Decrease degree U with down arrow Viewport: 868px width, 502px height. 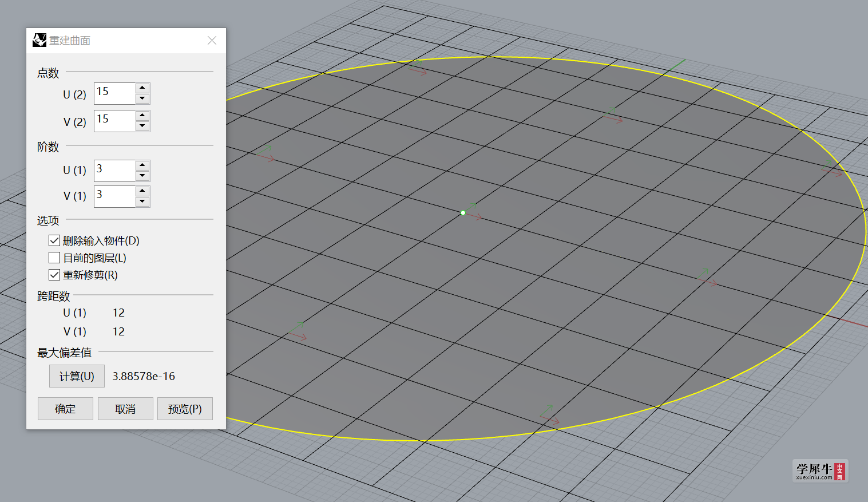point(142,176)
